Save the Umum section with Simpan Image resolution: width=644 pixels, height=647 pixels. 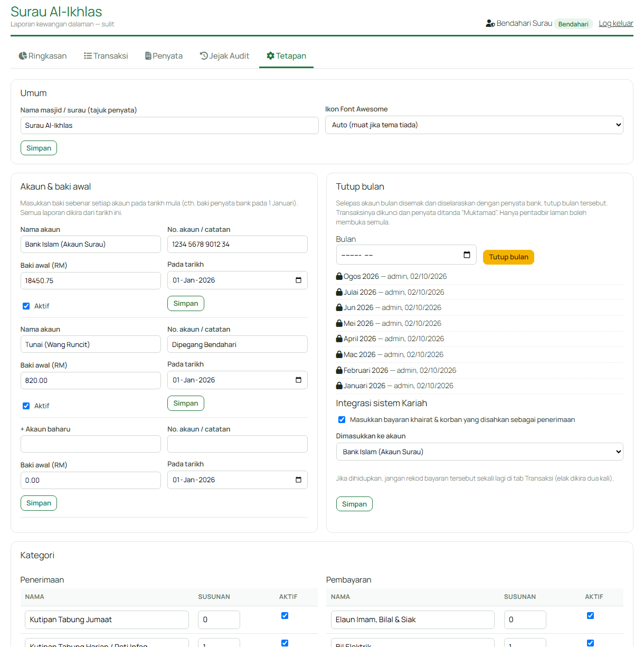(x=39, y=148)
